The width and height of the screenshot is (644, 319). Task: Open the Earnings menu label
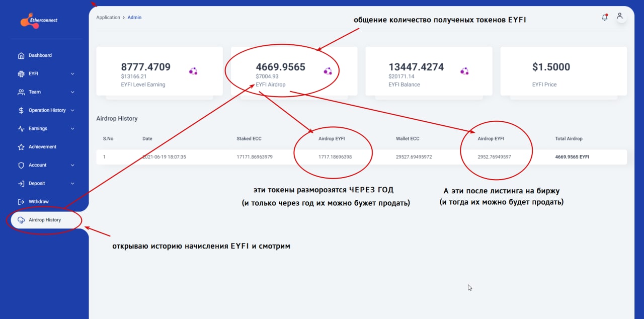[x=38, y=128]
